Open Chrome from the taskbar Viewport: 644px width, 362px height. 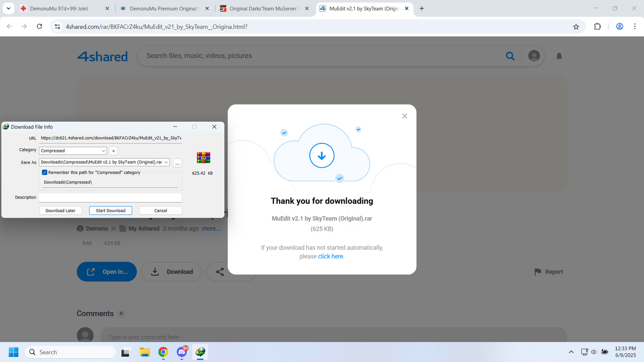[x=164, y=352]
